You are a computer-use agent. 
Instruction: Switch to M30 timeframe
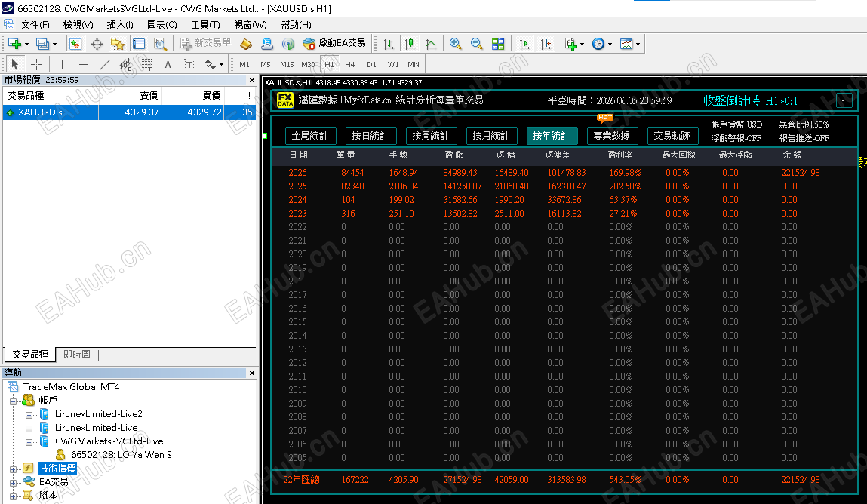(308, 65)
